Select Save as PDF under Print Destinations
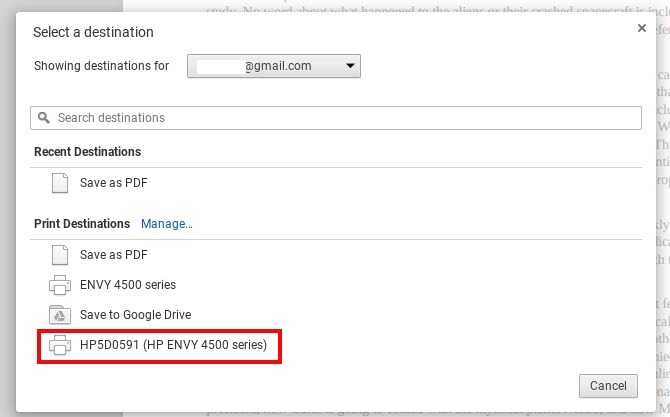670x417 pixels. point(113,255)
